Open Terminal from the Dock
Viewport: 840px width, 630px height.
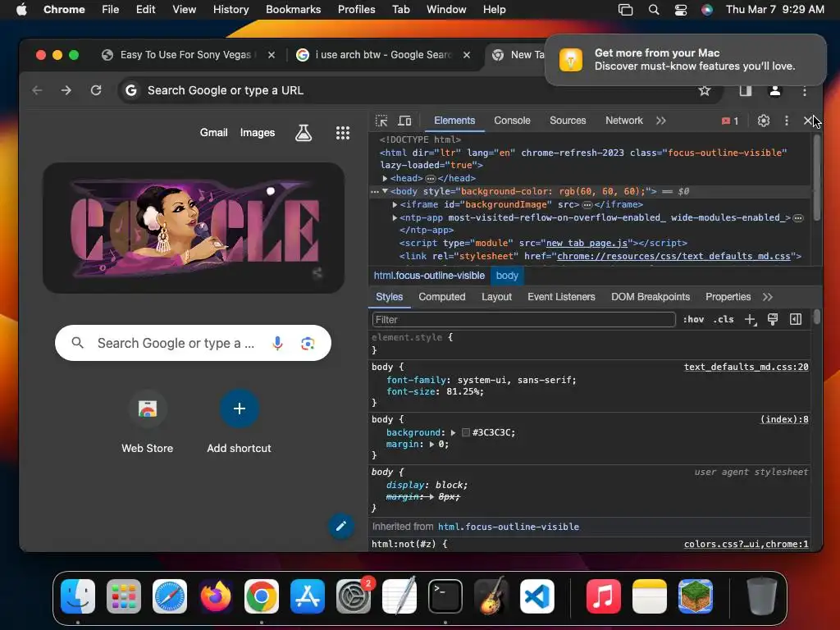pyautogui.click(x=445, y=596)
